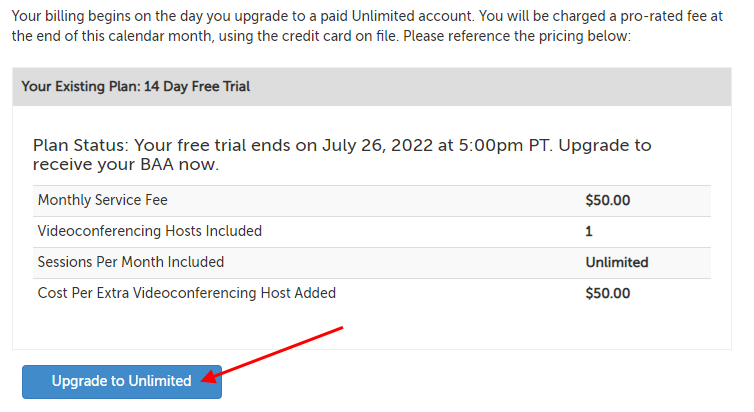Click the Upgrade to Unlimited button
This screenshot has height=412, width=754.
tap(121, 381)
